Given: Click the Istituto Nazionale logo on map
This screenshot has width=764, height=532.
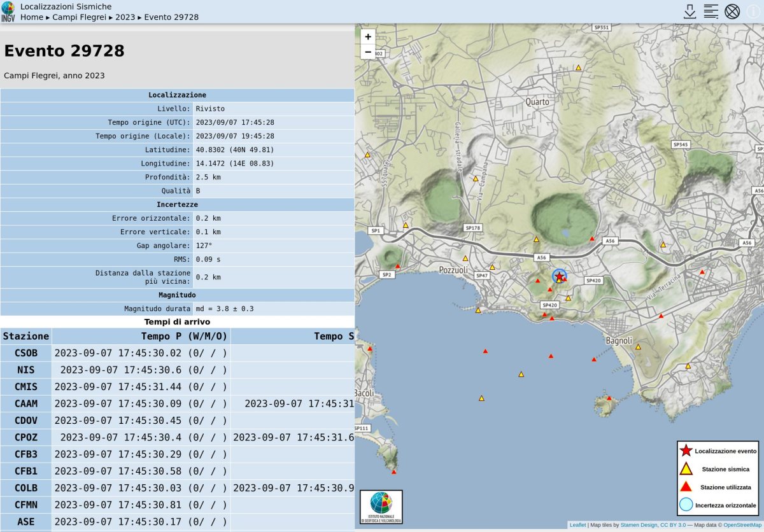Looking at the screenshot, I should [381, 507].
